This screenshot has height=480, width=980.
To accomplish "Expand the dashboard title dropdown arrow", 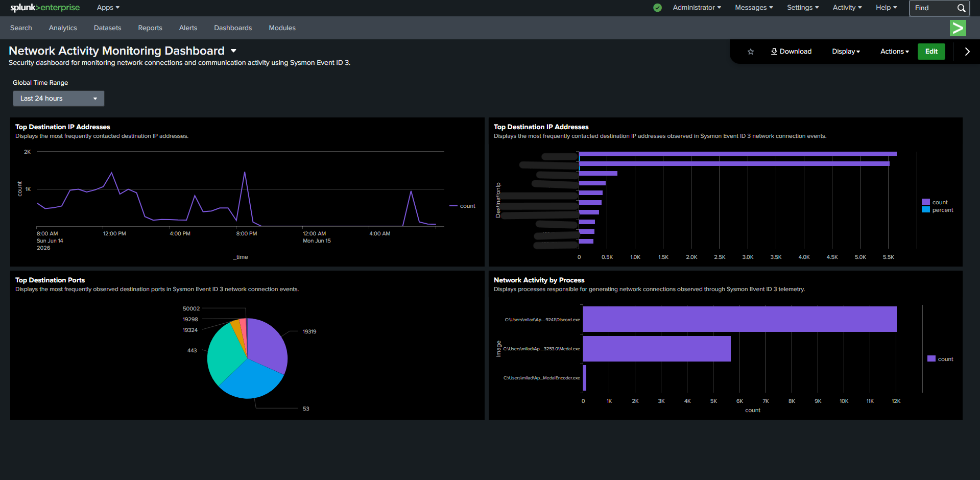I will (233, 51).
